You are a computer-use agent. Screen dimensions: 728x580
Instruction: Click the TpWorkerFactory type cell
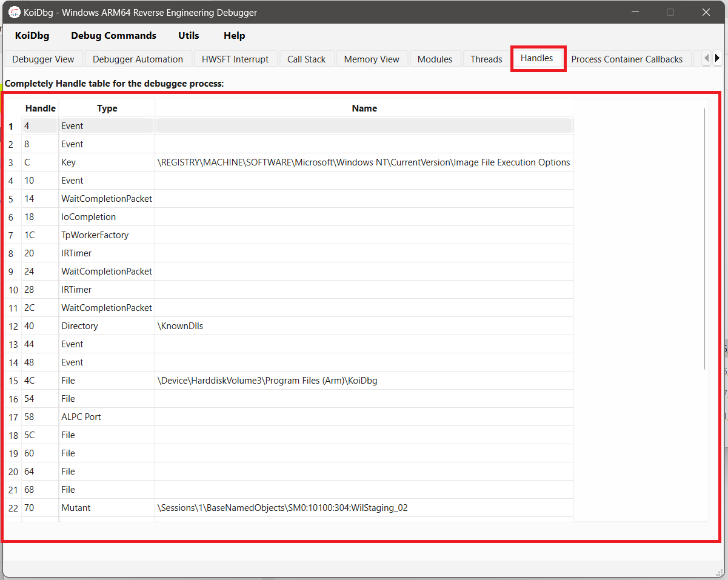pyautogui.click(x=107, y=235)
